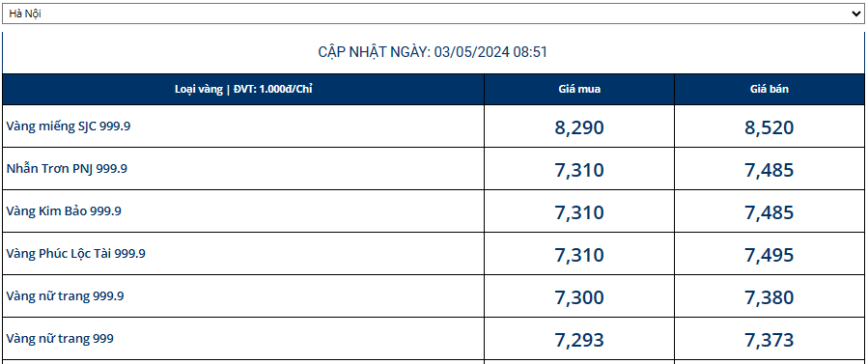Image resolution: width=868 pixels, height=364 pixels.
Task: Click the 'Nhẫn Trơn PNJ 999.9' row label
Action: pyautogui.click(x=67, y=169)
